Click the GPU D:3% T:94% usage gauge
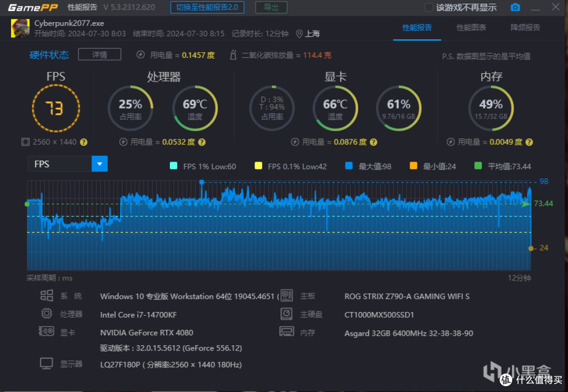This screenshot has height=392, width=568. tap(272, 108)
